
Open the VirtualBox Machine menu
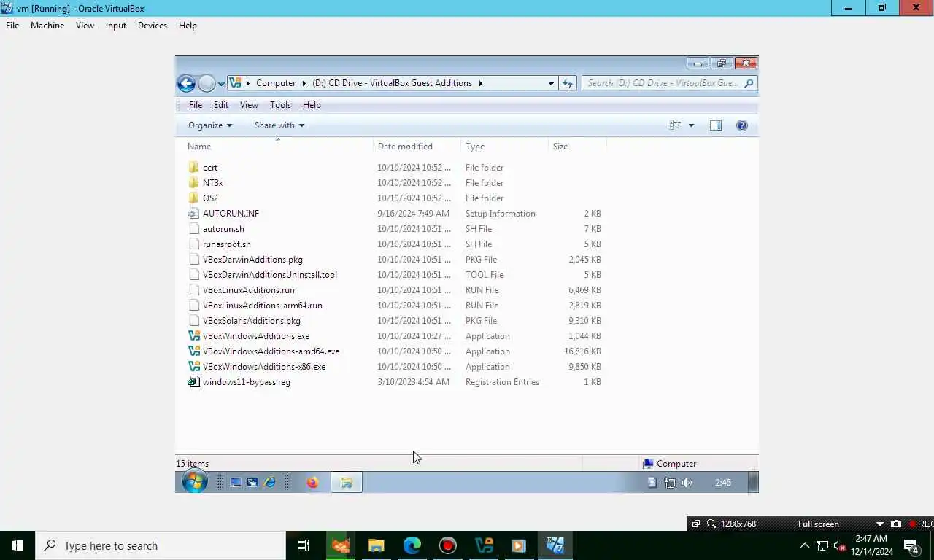(x=47, y=26)
